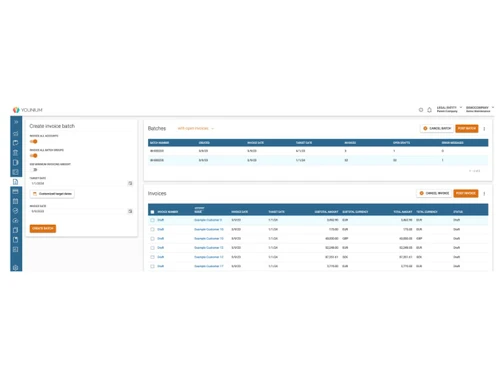Viewport: 500px width, 375px height.
Task: Check the box for the SEK invoice row
Action: click(x=152, y=257)
